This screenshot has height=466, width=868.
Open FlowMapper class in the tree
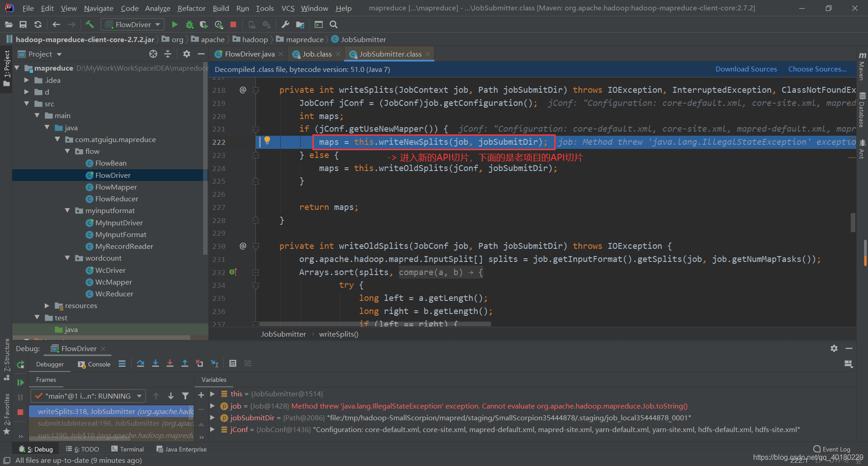[x=116, y=187]
